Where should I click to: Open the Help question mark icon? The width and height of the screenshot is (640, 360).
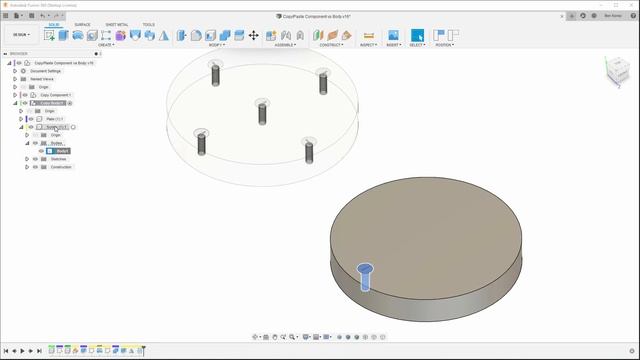tap(633, 16)
